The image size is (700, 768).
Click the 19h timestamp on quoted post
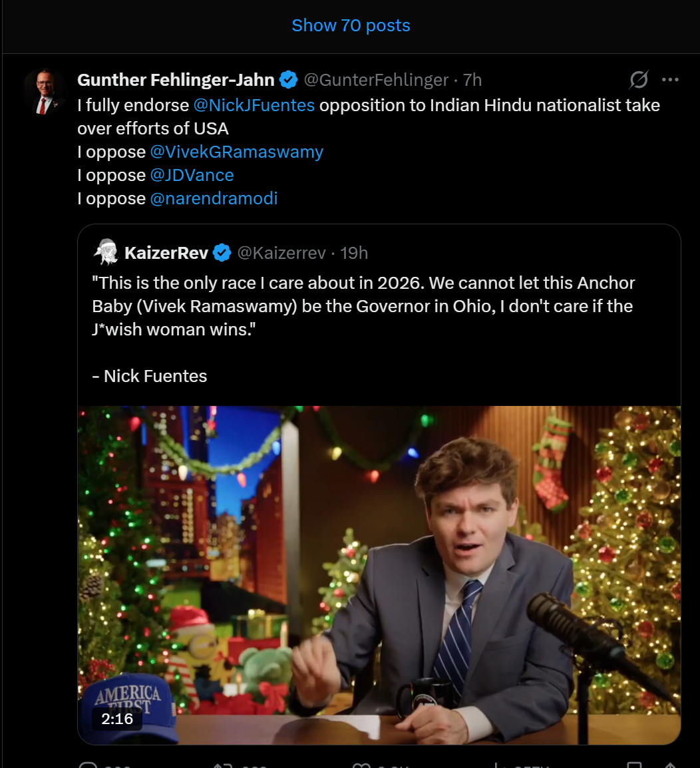click(354, 253)
